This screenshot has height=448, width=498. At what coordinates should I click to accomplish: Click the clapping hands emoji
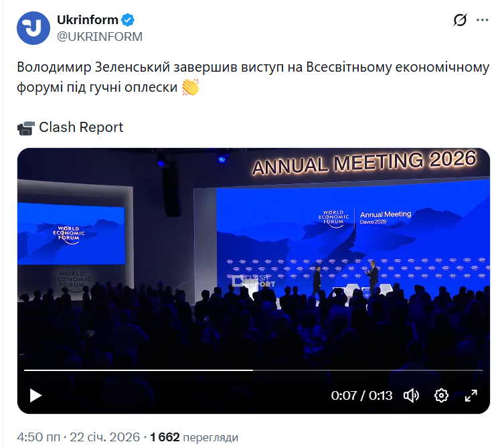190,87
